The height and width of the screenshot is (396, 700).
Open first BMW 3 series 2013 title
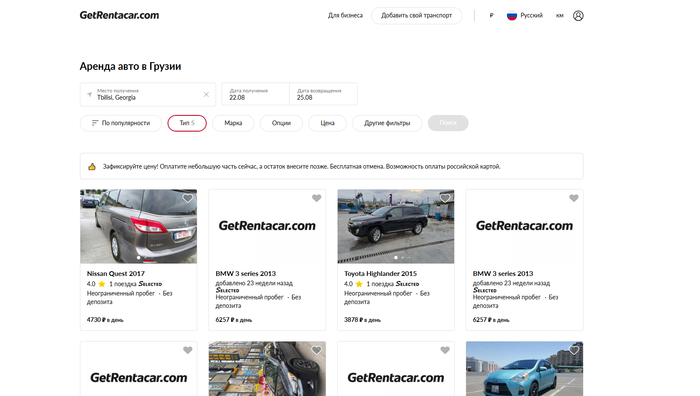[x=246, y=273]
